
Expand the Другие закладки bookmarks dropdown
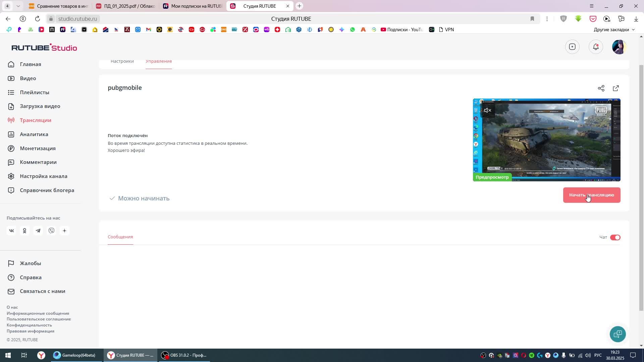[614, 29]
